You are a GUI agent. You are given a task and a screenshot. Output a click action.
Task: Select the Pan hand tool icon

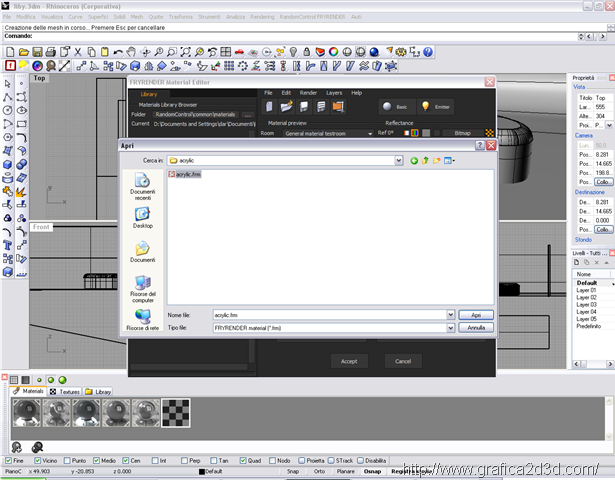click(x=131, y=52)
